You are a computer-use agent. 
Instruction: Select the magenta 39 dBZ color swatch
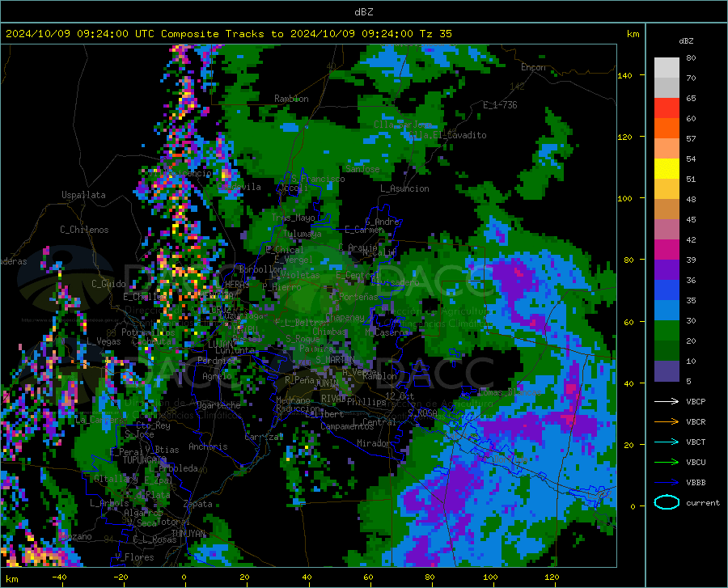tap(667, 250)
